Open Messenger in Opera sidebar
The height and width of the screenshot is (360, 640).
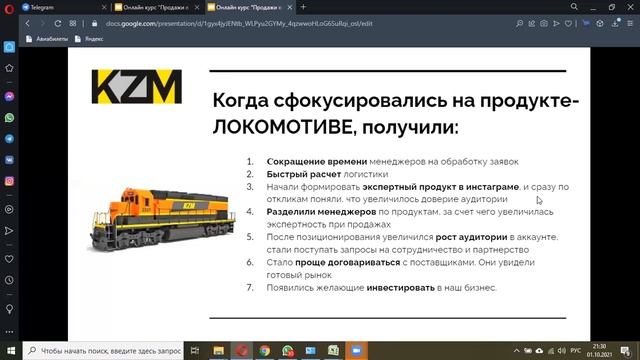point(9,96)
